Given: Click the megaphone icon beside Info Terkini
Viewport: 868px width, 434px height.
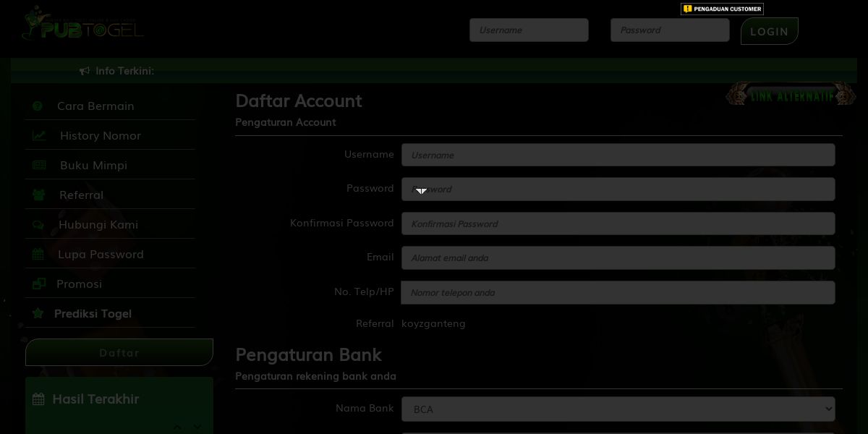Looking at the screenshot, I should click(85, 71).
